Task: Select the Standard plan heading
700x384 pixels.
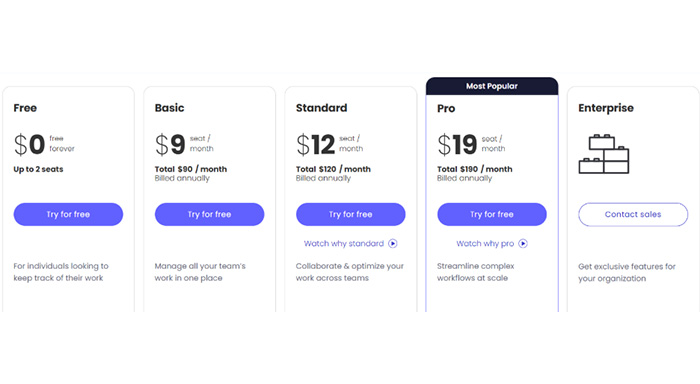Action: (x=321, y=108)
